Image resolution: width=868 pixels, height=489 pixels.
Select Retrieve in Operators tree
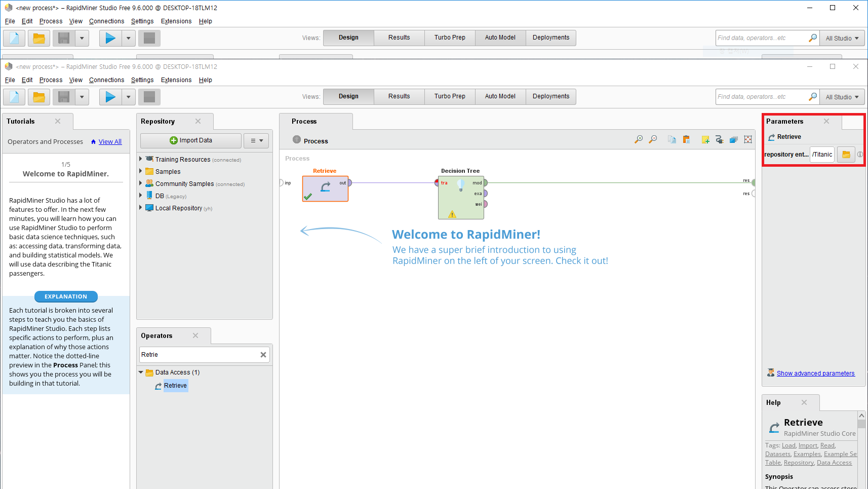[175, 386]
